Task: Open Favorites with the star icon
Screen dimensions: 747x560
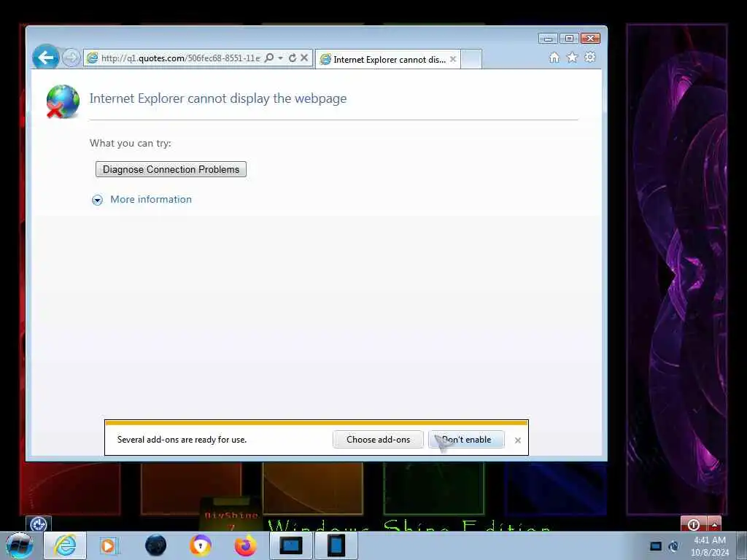Action: click(572, 58)
